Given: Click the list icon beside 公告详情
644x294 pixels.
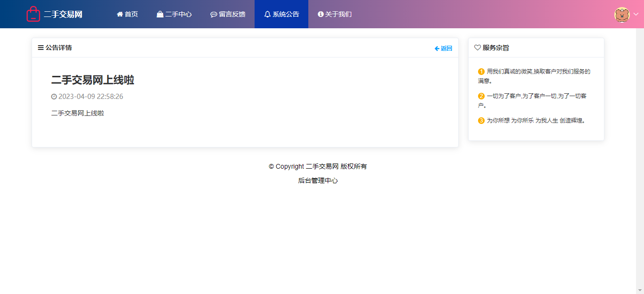Looking at the screenshot, I should pyautogui.click(x=41, y=48).
